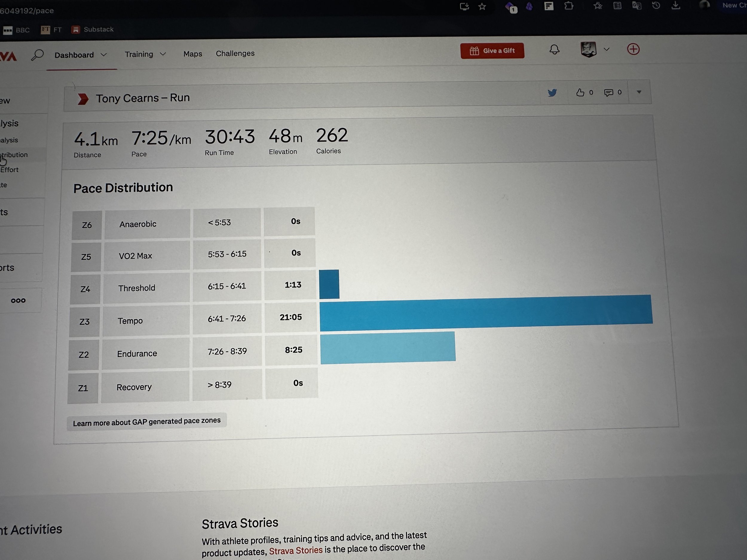Expand the profile avatar menu chevron
The width and height of the screenshot is (747, 560).
point(607,49)
